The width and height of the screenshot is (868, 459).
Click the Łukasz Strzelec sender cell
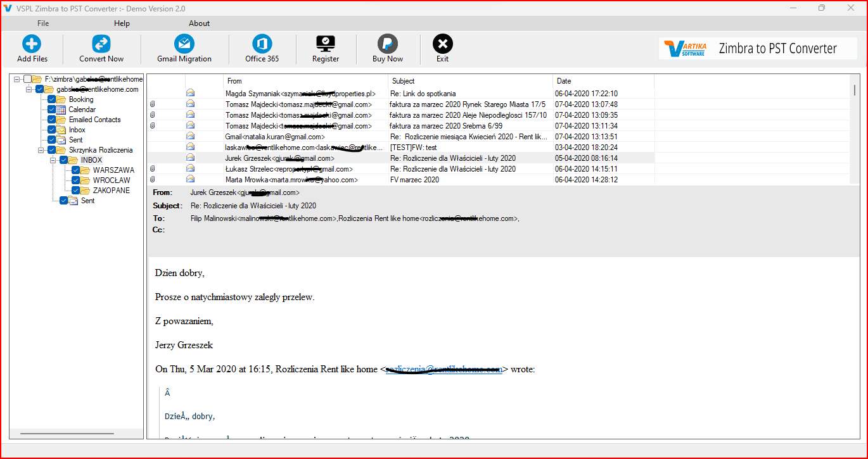[x=305, y=169]
